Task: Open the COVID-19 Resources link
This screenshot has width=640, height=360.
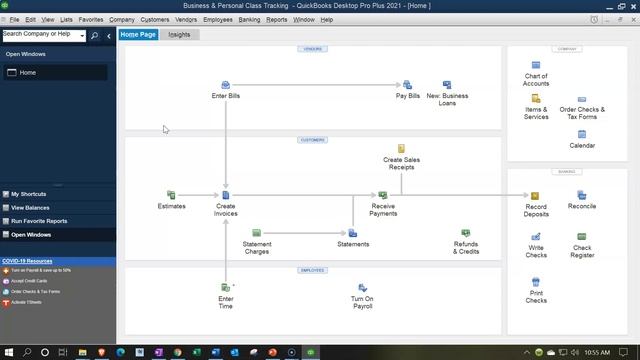Action: (x=27, y=261)
